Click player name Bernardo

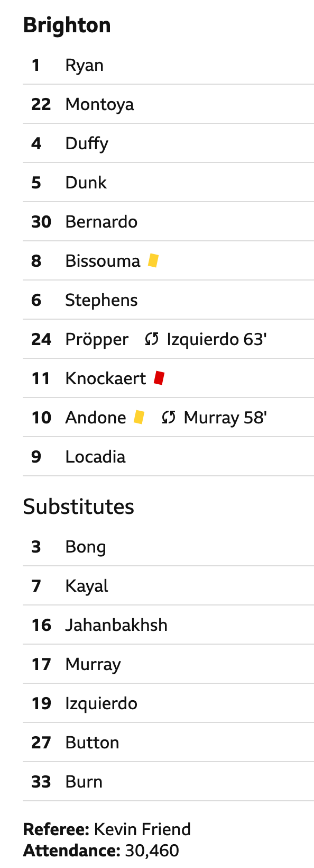point(101,222)
